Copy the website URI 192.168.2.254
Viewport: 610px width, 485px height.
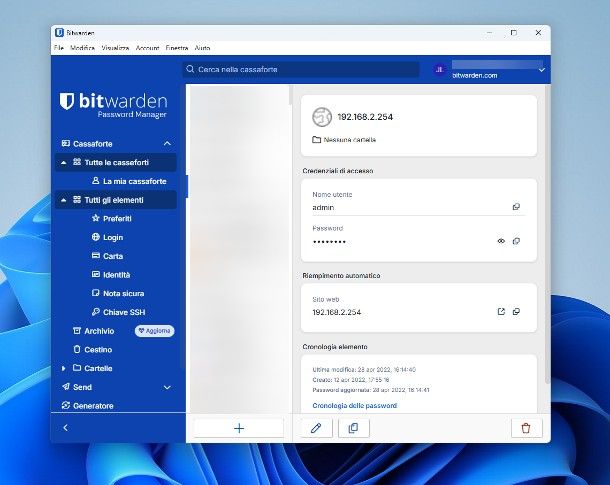point(516,312)
